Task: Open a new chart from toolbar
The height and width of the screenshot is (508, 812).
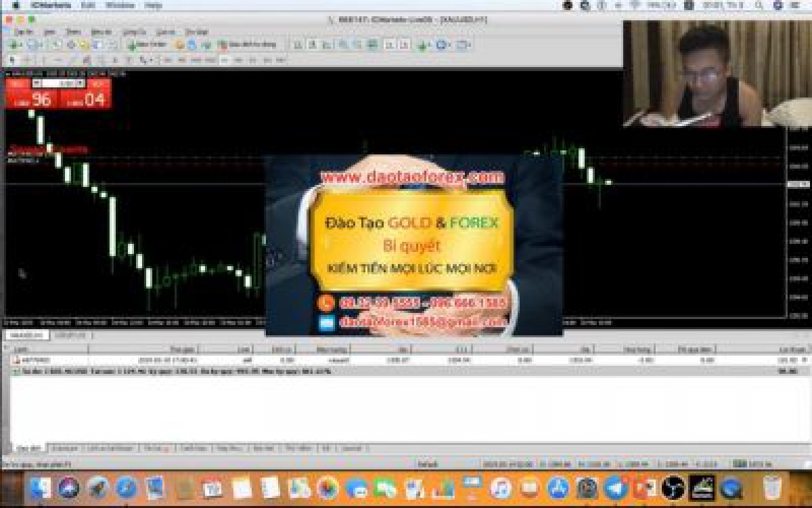Action: [x=15, y=45]
